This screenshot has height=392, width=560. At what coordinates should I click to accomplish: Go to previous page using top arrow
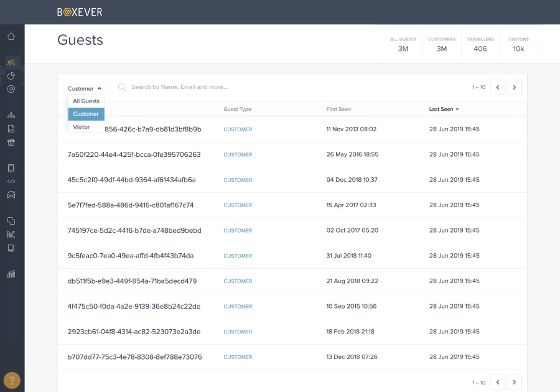[498, 88]
